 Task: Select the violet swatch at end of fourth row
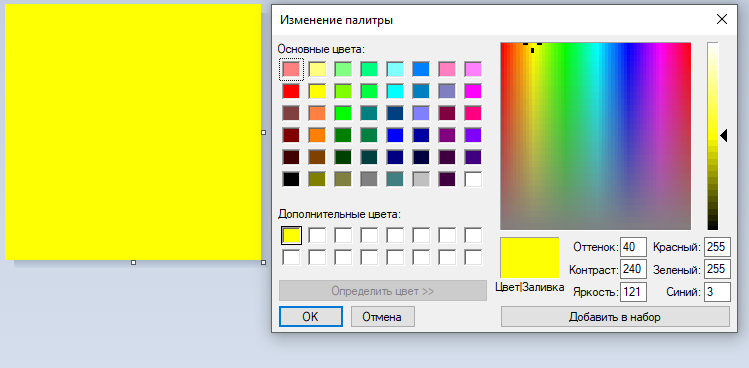point(473,135)
